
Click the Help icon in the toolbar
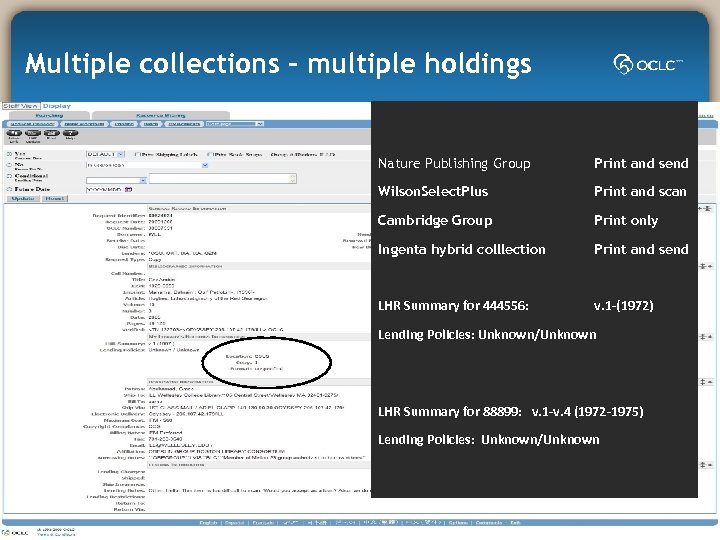click(70, 134)
